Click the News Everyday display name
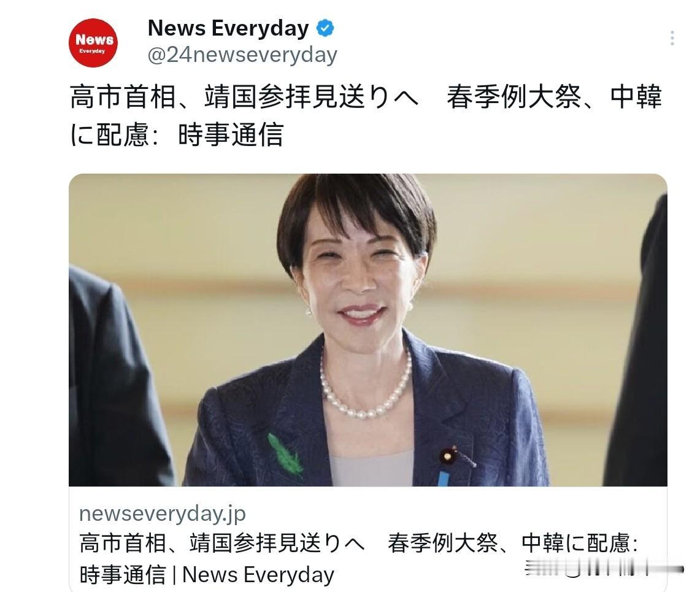 [x=228, y=28]
